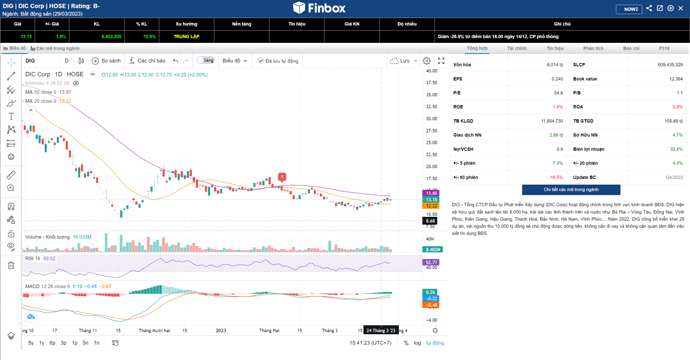This screenshot has height=360, width=690.
Task: Open go to date calendar icon
Action: (x=115, y=343)
